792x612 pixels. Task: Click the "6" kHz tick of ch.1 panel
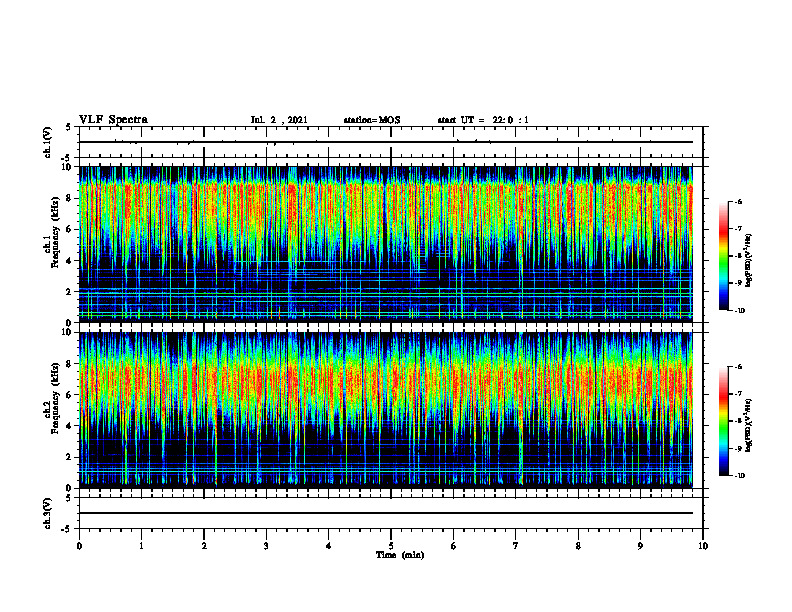(70, 229)
